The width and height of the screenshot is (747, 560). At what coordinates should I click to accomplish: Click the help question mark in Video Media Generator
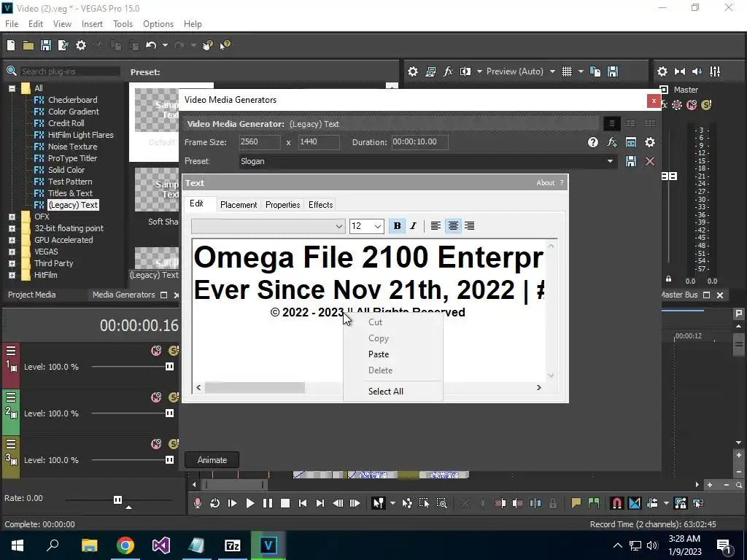pos(592,142)
